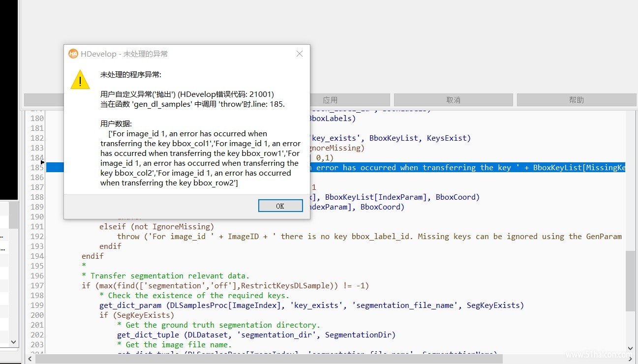Click the 'gen_dl_samples' throw line message
This screenshot has height=364, width=638.
coord(192,104)
